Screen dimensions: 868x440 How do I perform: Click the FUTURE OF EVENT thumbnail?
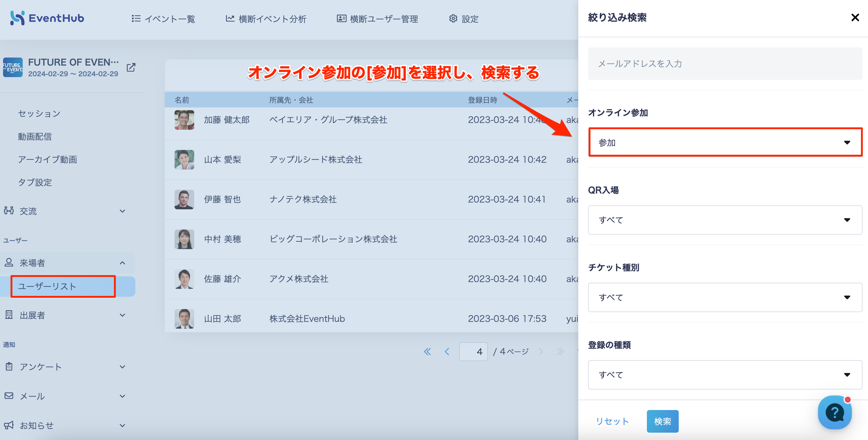pos(13,67)
